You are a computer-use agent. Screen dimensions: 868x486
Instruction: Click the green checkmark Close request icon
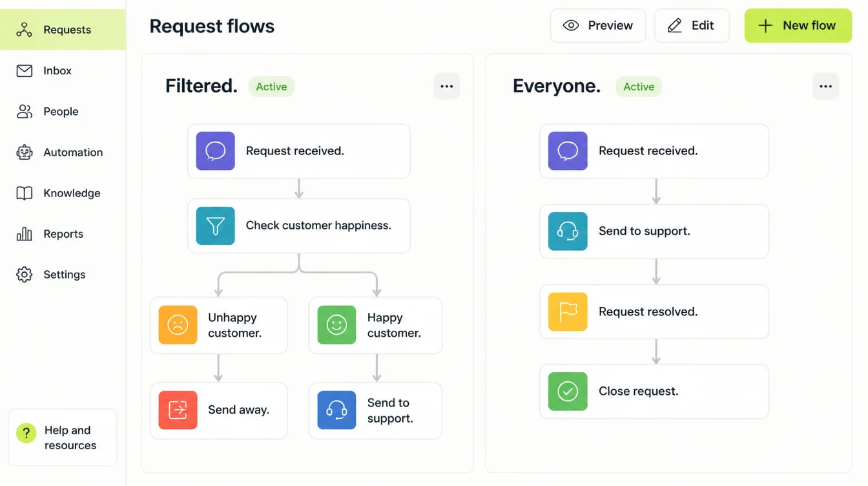568,391
